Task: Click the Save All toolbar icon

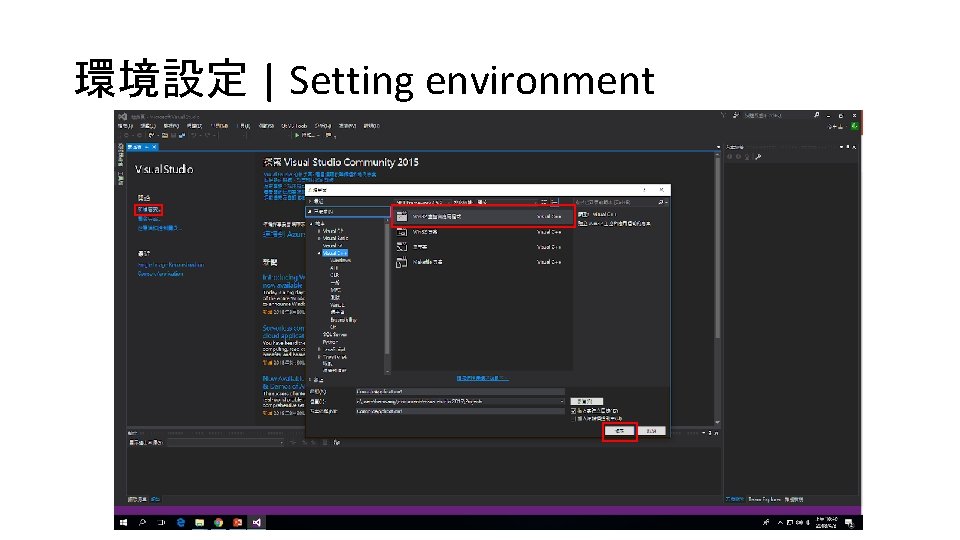Action: pos(182,135)
